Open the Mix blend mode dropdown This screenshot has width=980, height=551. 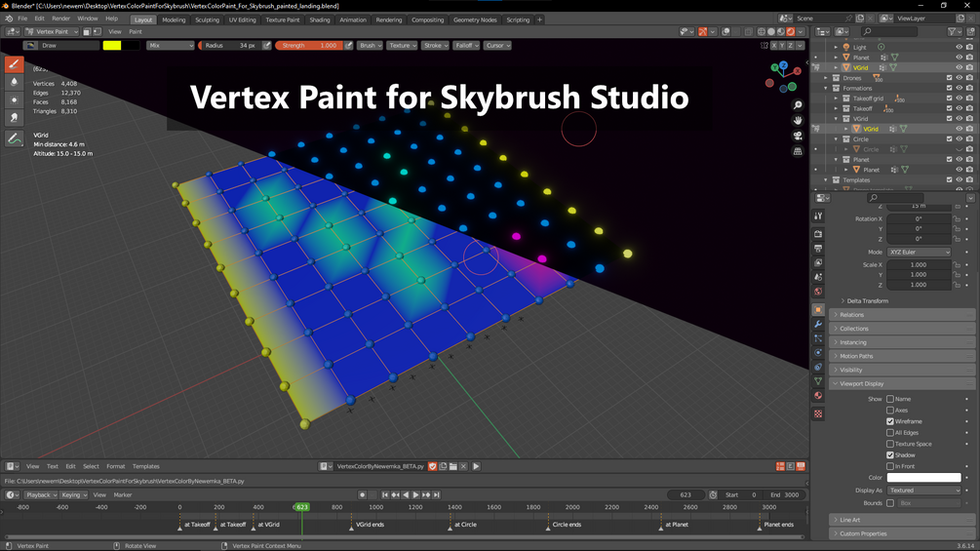coord(171,45)
